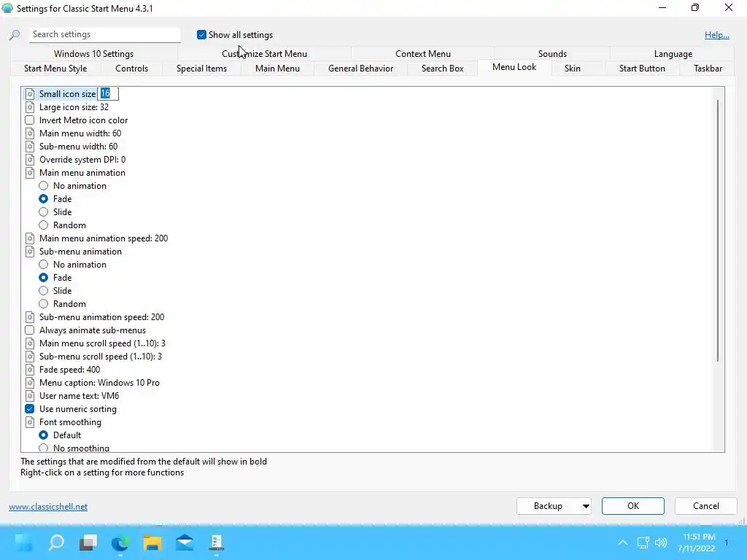This screenshot has width=747, height=560.
Task: Open the Language tab
Action: coord(673,54)
